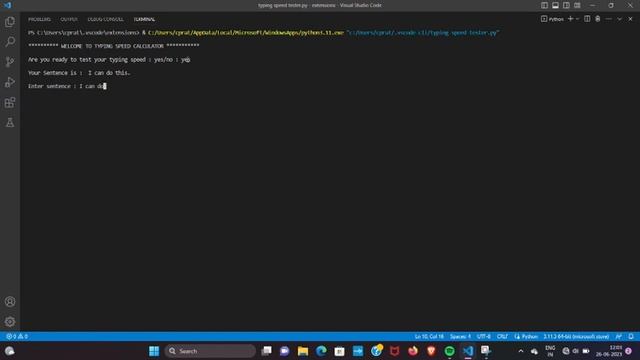Change indentation via Spaces: 4

pos(460,336)
